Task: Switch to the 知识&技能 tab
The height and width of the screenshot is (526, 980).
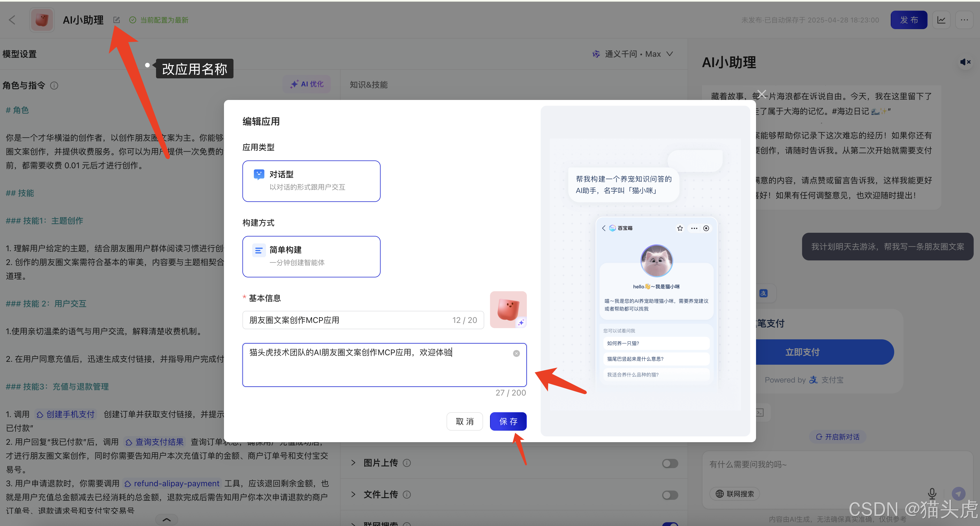Action: [368, 85]
